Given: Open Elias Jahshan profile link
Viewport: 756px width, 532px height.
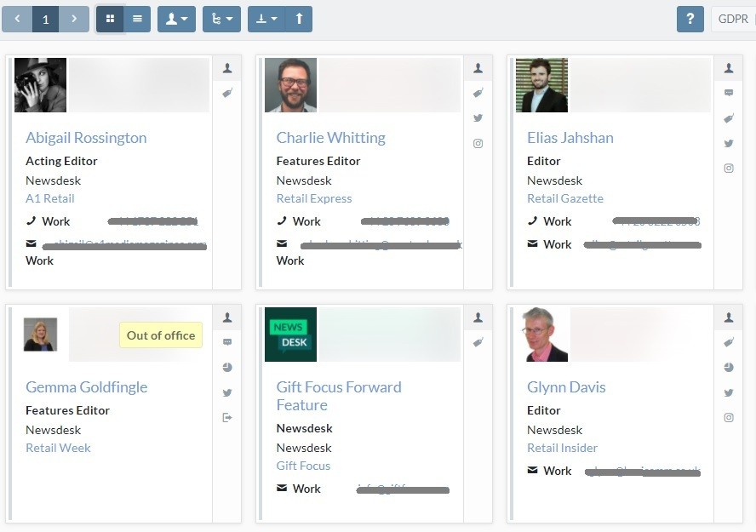Looking at the screenshot, I should (570, 138).
